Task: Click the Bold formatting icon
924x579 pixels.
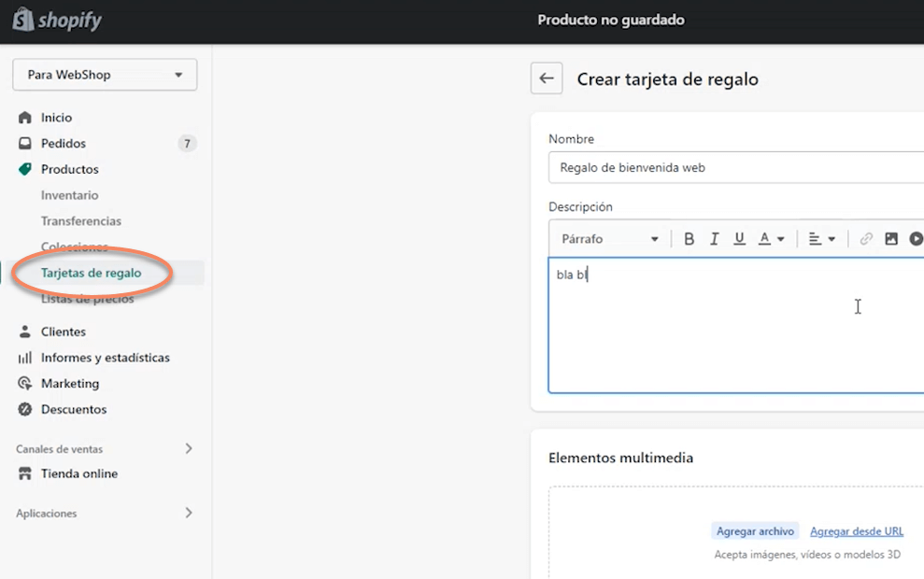Action: (689, 239)
